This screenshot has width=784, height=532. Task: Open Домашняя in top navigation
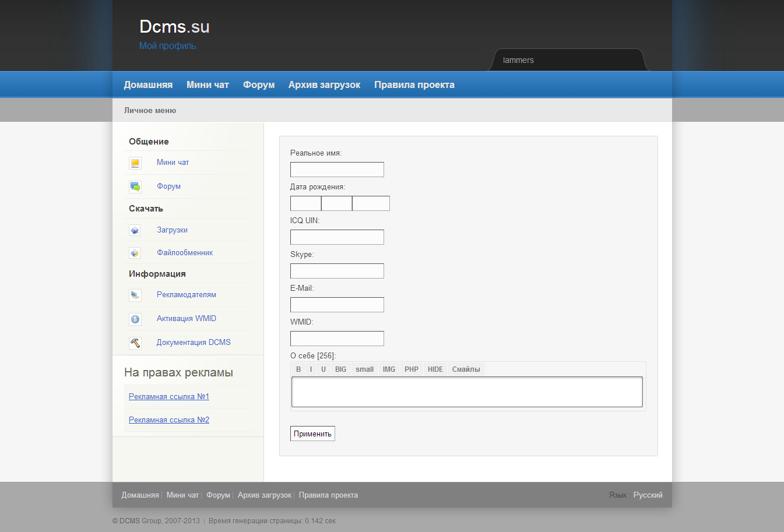148,84
